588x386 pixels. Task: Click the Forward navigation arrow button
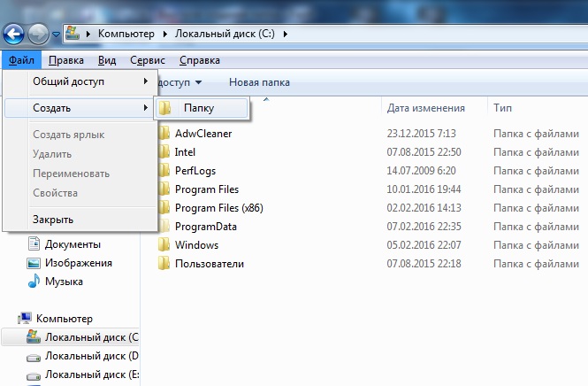[40, 34]
